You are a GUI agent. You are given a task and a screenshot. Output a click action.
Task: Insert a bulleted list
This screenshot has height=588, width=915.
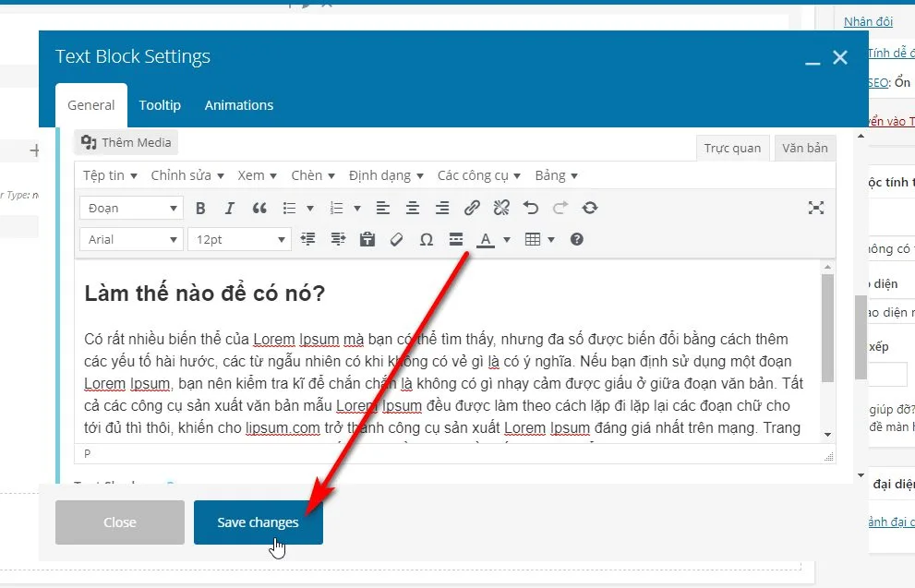point(289,209)
